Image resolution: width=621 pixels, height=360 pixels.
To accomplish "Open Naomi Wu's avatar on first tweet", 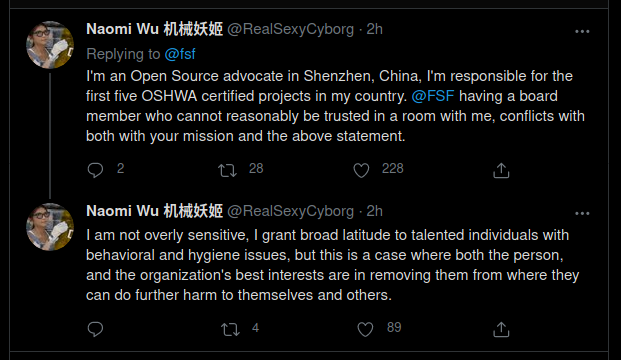I will pyautogui.click(x=50, y=45).
